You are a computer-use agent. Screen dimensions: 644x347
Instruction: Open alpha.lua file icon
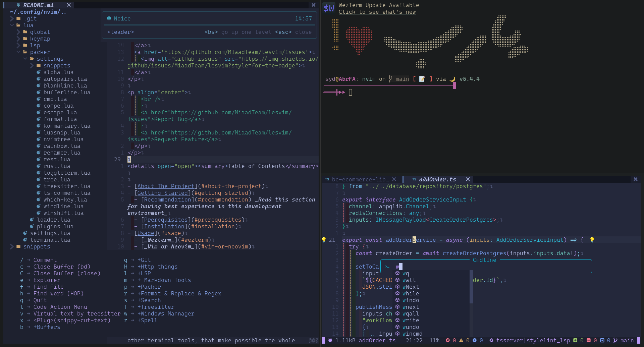[x=39, y=72]
